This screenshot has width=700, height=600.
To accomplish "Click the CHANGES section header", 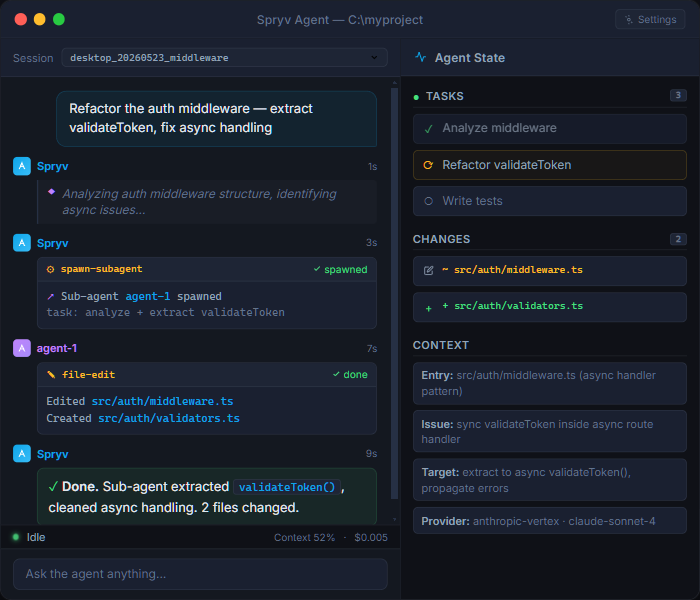I will pos(441,239).
